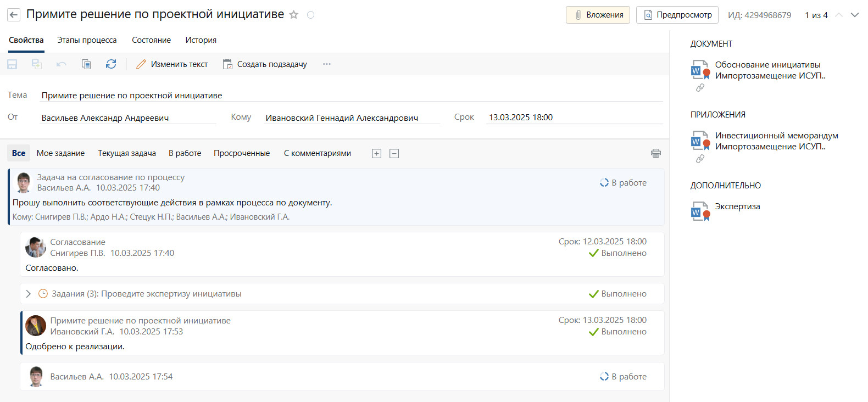Click "Изменить текст" pencil button
Image resolution: width=868 pixels, height=402 pixels.
click(172, 64)
